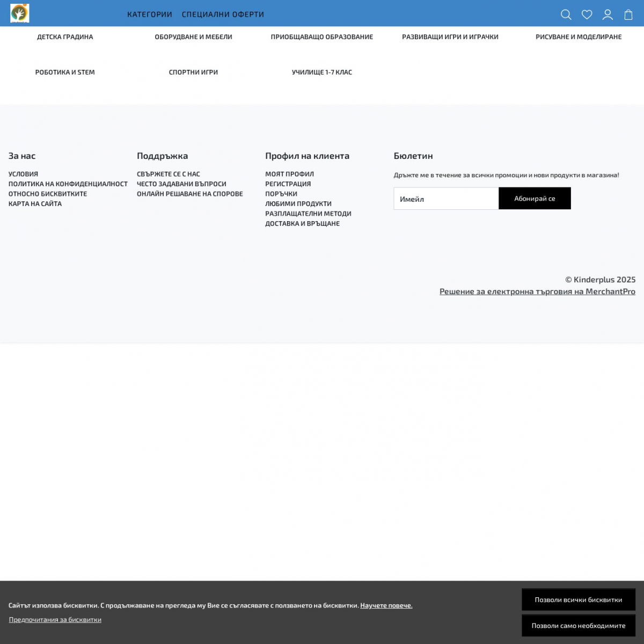Select the ПРИОБЩАВАЩО ОБРАЗОВАНИЕ category

click(x=322, y=37)
